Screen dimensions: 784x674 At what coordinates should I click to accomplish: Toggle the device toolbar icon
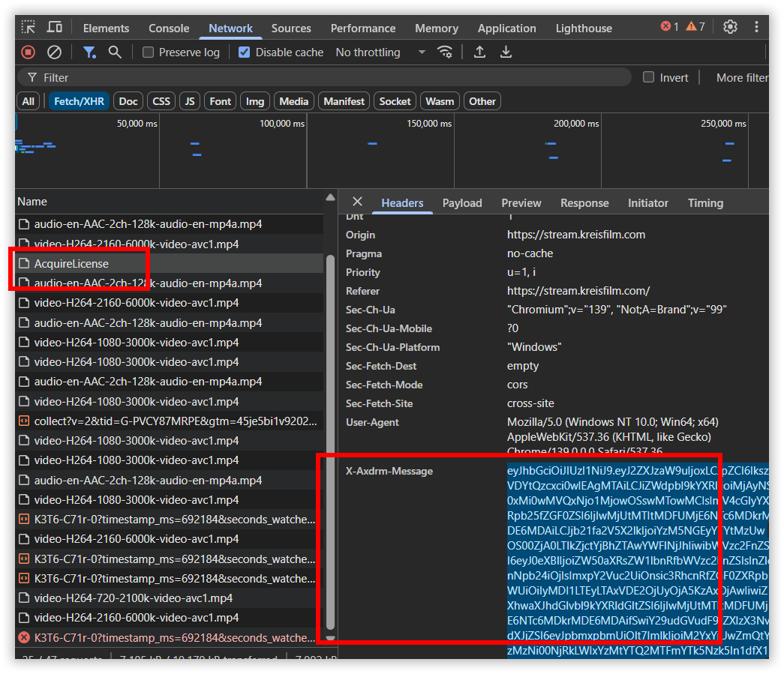pyautogui.click(x=55, y=28)
